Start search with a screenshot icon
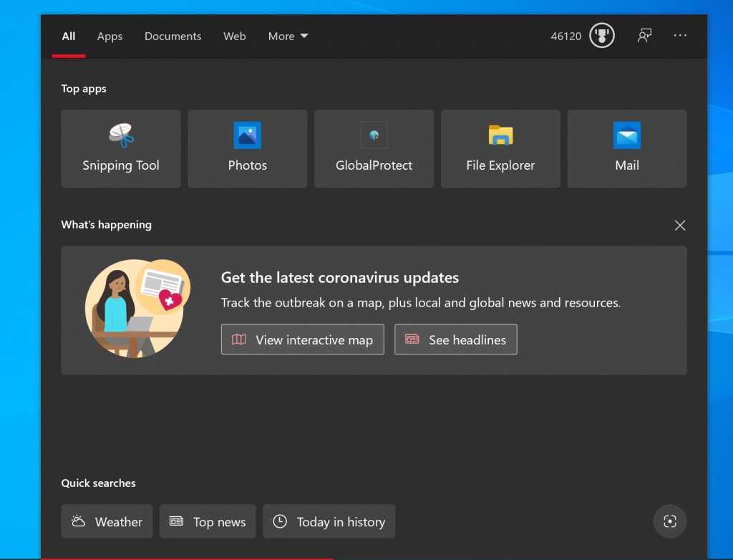 click(x=669, y=521)
